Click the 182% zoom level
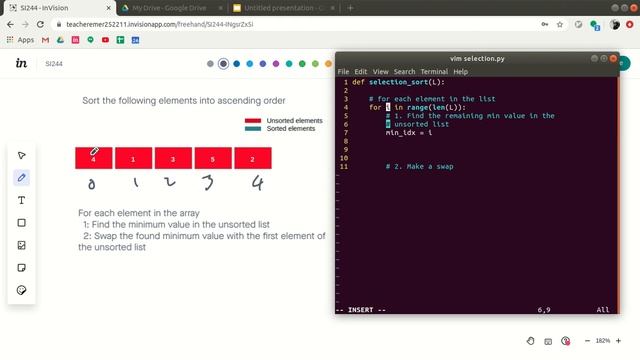Viewport: 640px width, 360px height. [x=603, y=341]
